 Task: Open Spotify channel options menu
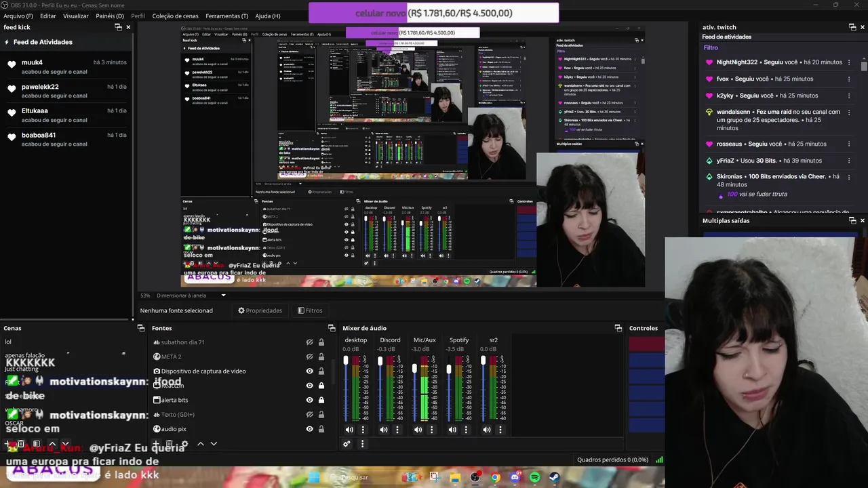[466, 429]
